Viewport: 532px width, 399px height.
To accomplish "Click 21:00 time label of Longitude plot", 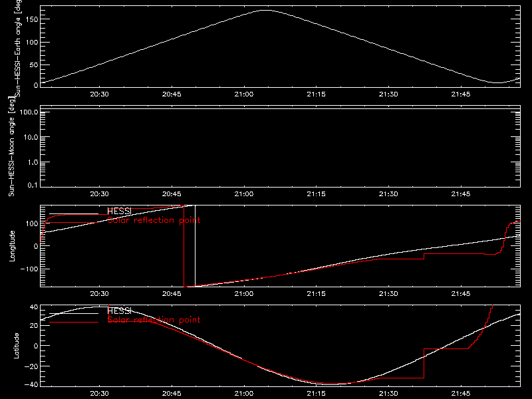I will (244, 293).
